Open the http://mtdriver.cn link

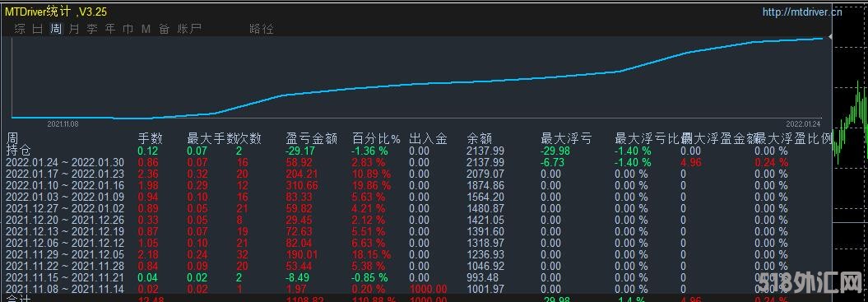802,12
